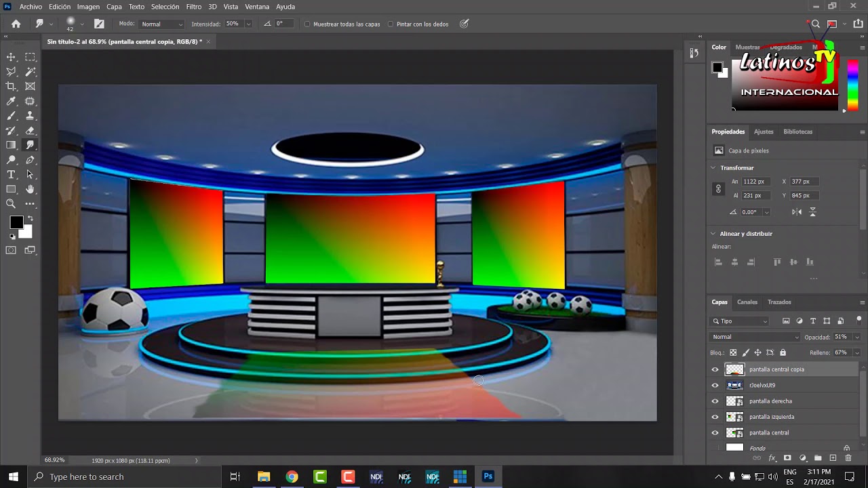Click the background color swatch in toolbox
Viewport: 868px width, 488px height.
click(x=27, y=233)
